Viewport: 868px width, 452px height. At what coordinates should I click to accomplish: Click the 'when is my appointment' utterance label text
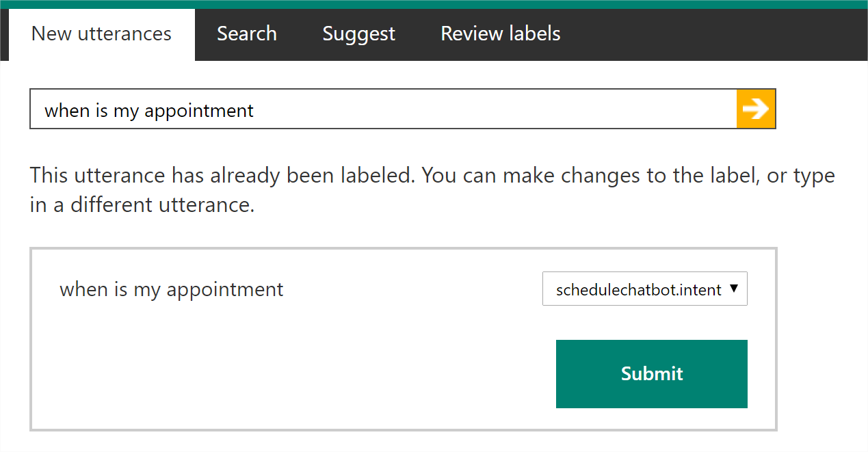(172, 289)
